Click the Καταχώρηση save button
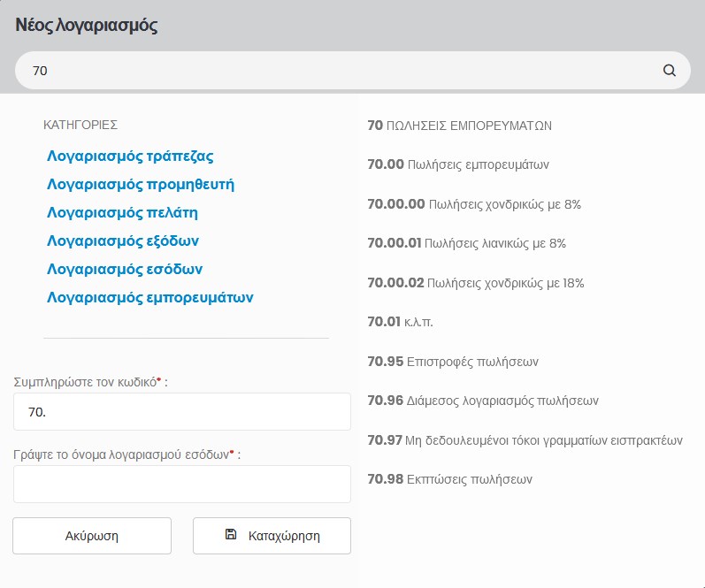Viewport: 705px width, 588px height. 272,536
